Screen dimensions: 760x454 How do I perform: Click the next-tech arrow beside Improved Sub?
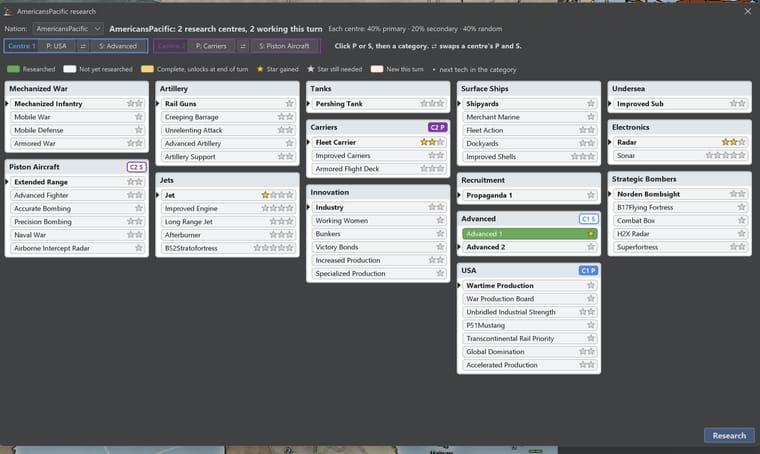[610, 104]
